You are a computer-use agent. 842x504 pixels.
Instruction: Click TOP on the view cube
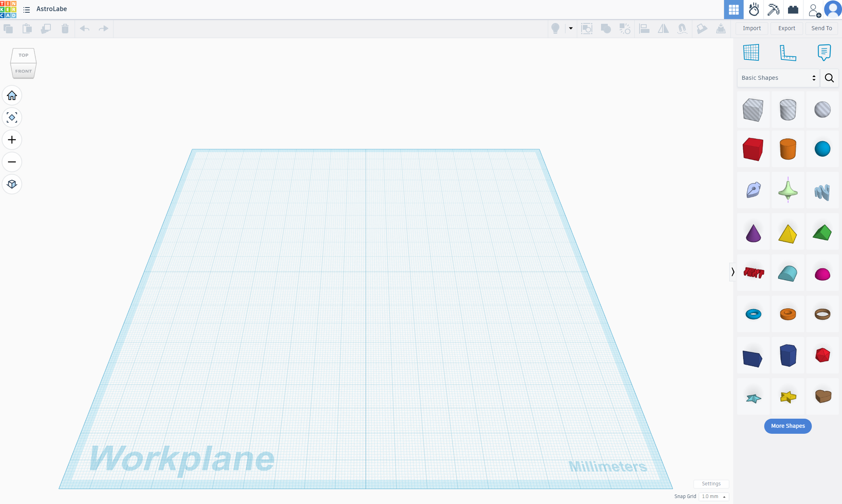[23, 55]
